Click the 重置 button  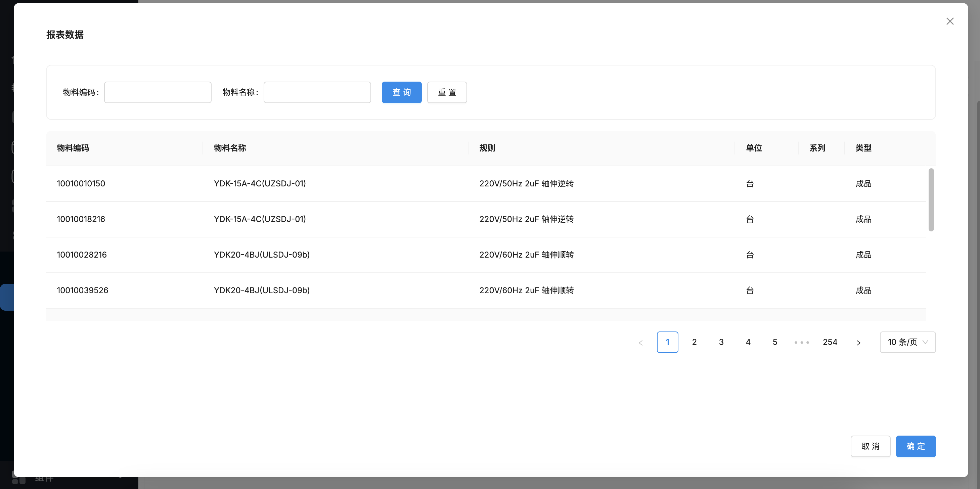[x=447, y=92]
